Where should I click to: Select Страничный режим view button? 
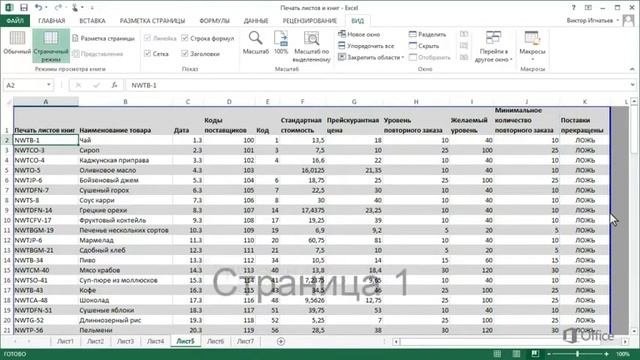pyautogui.click(x=51, y=46)
